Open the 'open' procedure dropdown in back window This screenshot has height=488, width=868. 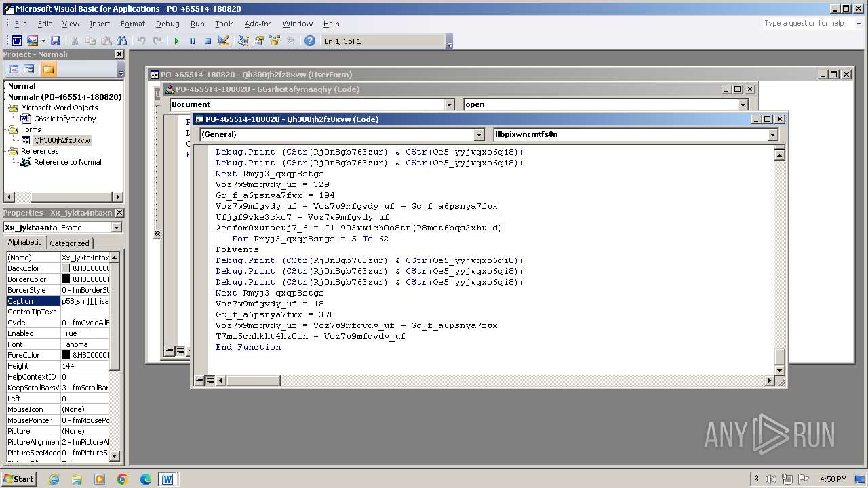tap(743, 104)
